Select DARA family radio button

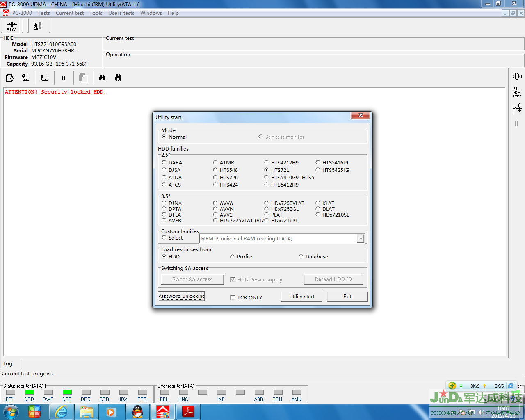pyautogui.click(x=164, y=162)
